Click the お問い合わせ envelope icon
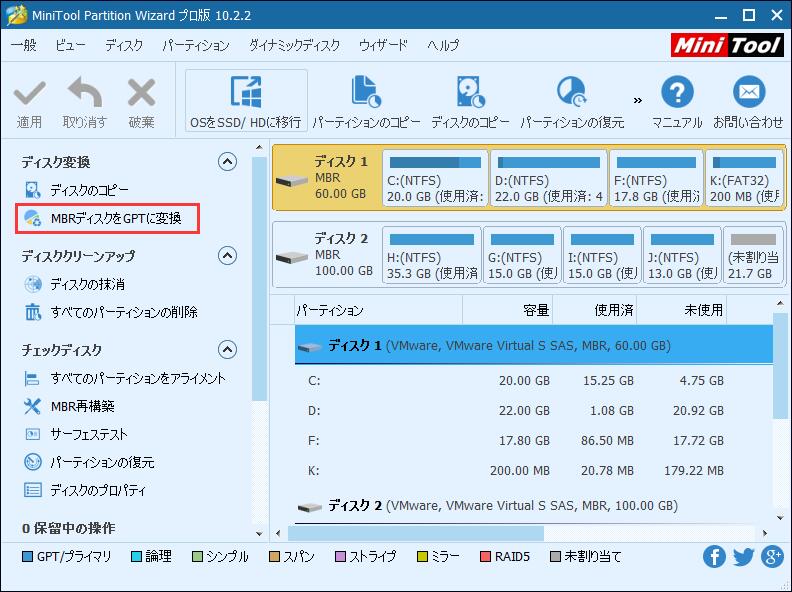The height and width of the screenshot is (592, 792). click(x=749, y=92)
